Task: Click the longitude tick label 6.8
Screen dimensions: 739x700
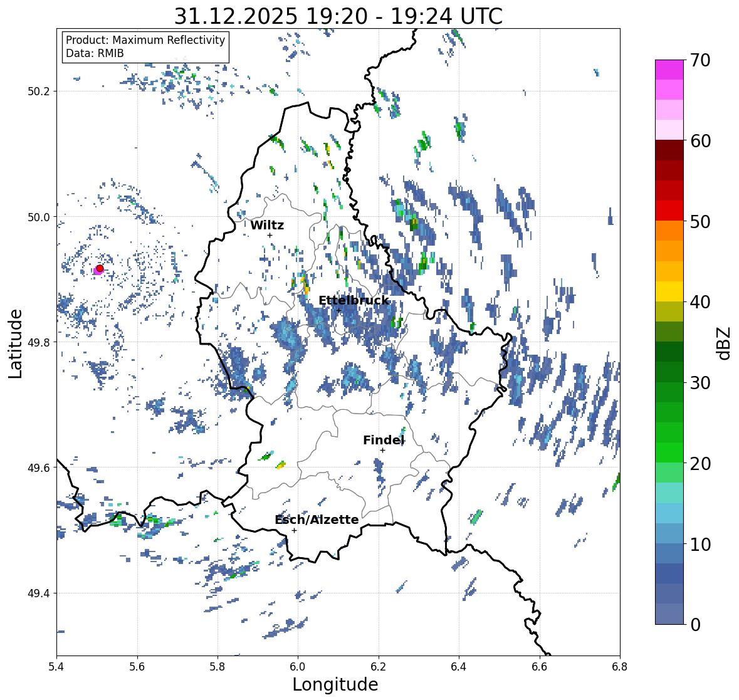Action: [x=620, y=667]
